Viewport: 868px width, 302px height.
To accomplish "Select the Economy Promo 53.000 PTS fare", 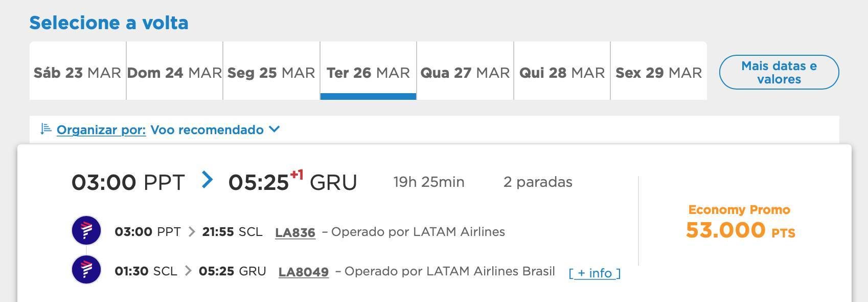I will tap(740, 222).
